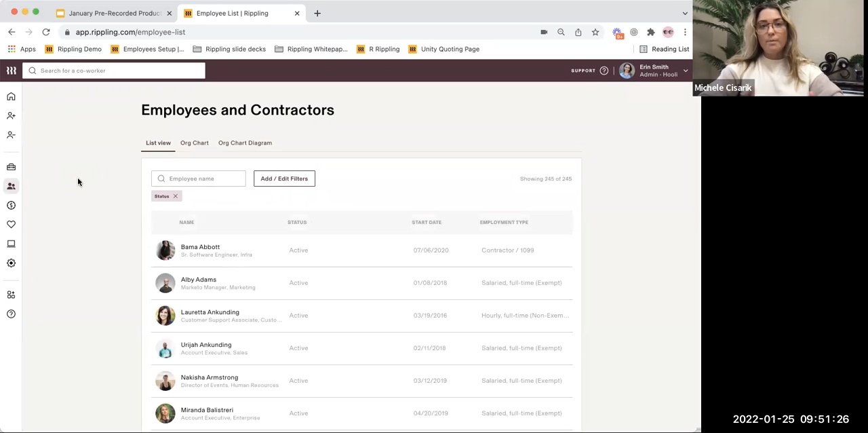Click the Support help icon
The image size is (868, 433).
(604, 71)
